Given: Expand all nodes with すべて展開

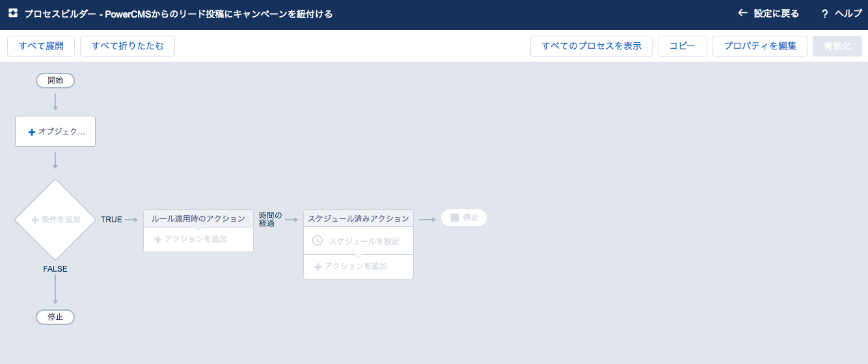Looking at the screenshot, I should 41,46.
